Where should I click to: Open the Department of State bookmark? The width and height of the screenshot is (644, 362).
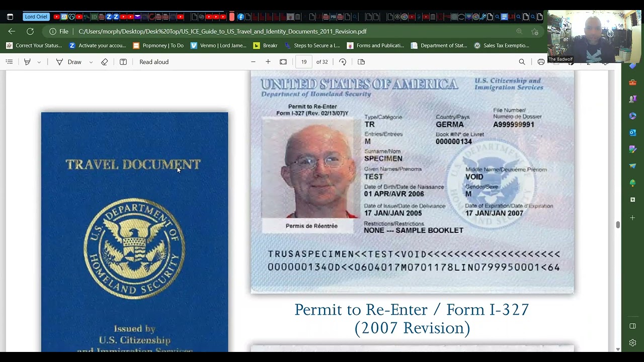(439, 45)
